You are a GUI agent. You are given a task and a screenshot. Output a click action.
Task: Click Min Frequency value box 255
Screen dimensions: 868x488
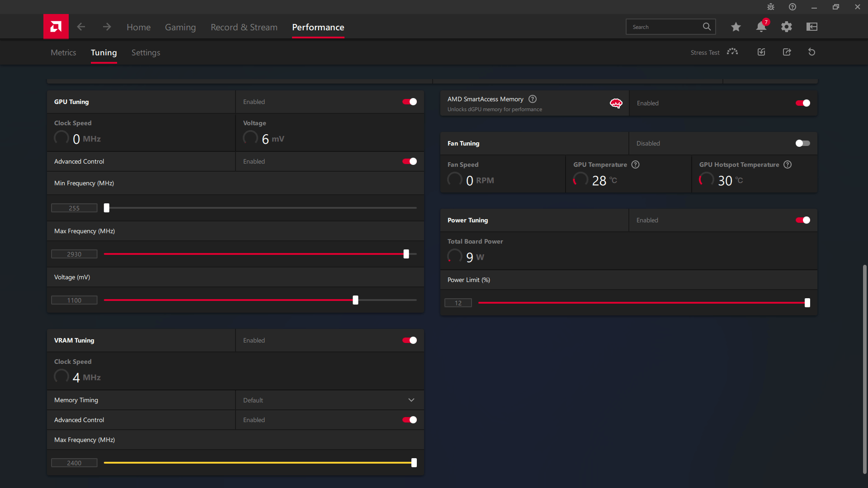tap(74, 208)
